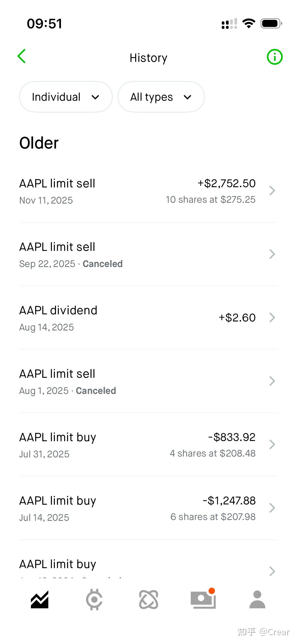Open the cash tab with notification dot
The width and height of the screenshot is (297, 644).
[203, 599]
